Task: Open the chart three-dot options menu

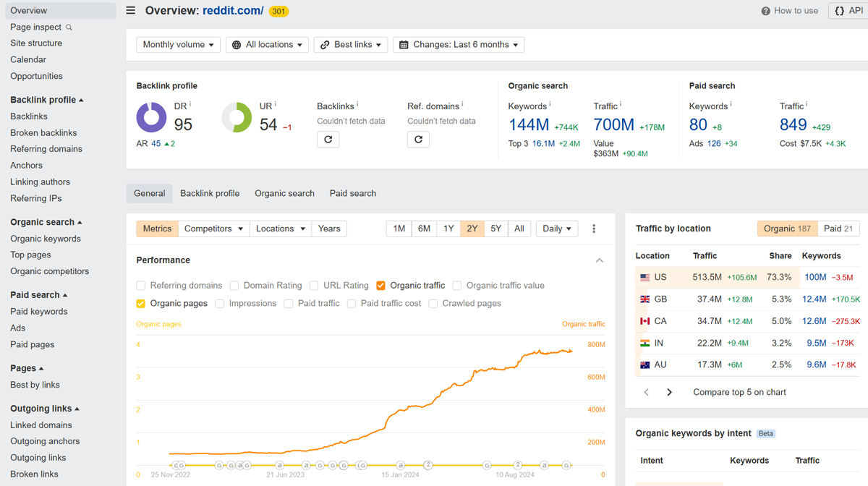Action: [x=594, y=229]
